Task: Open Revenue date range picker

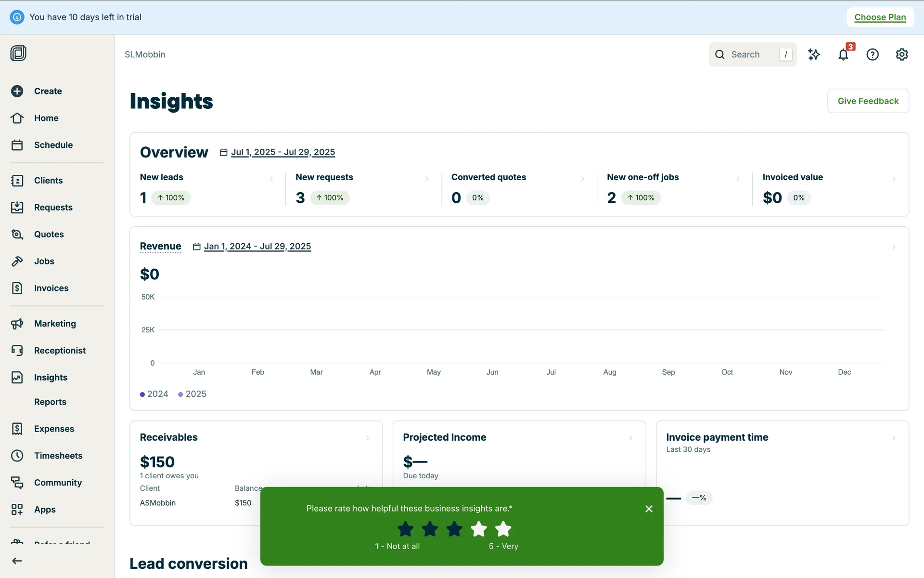Action: [x=257, y=247]
